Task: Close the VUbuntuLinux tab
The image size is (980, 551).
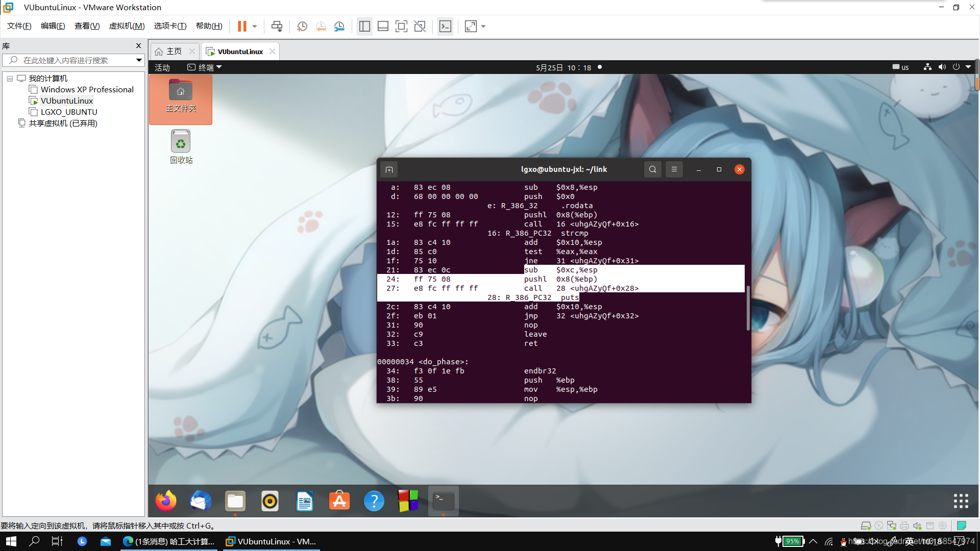Action: tap(273, 52)
